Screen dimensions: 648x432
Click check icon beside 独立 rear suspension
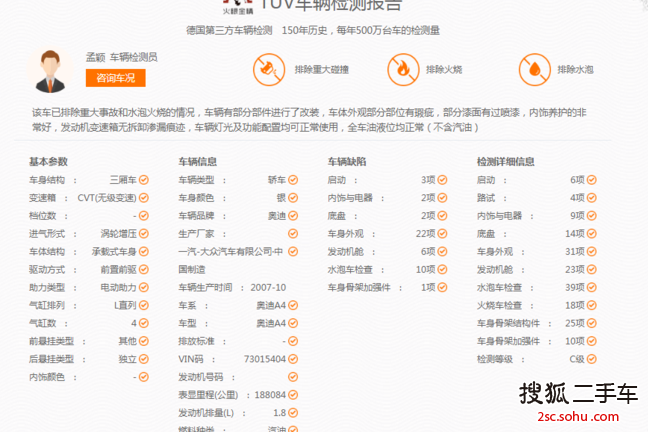(144, 359)
